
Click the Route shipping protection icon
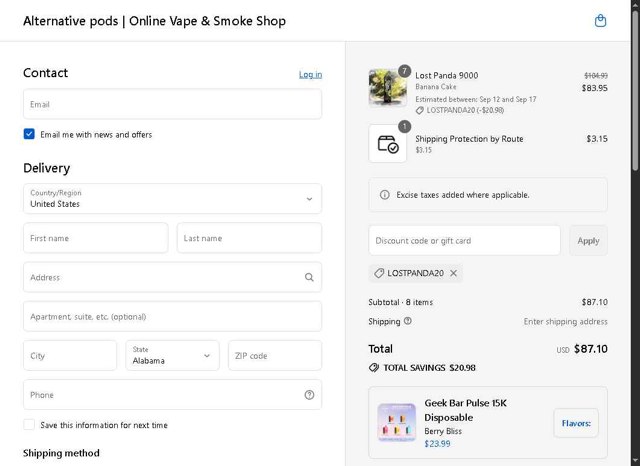tap(387, 144)
